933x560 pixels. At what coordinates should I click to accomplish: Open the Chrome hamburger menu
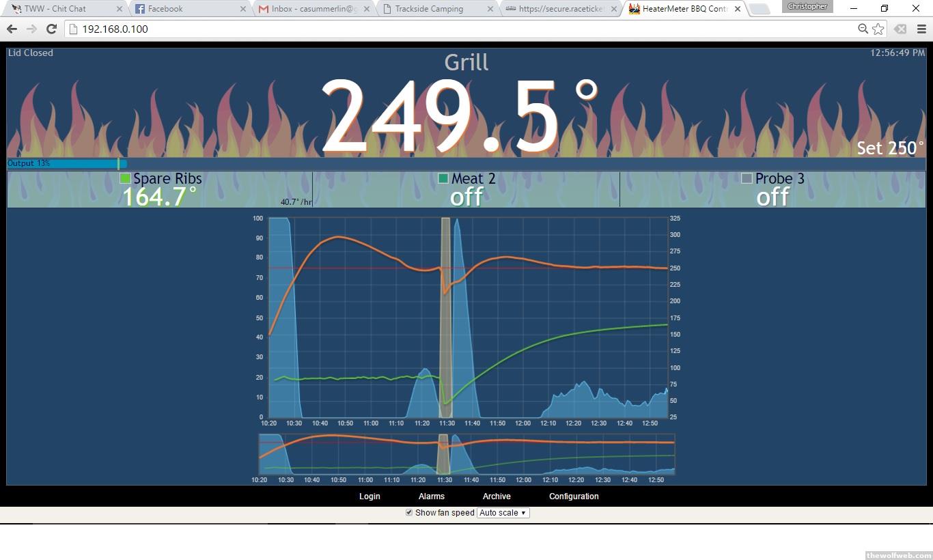pyautogui.click(x=921, y=29)
